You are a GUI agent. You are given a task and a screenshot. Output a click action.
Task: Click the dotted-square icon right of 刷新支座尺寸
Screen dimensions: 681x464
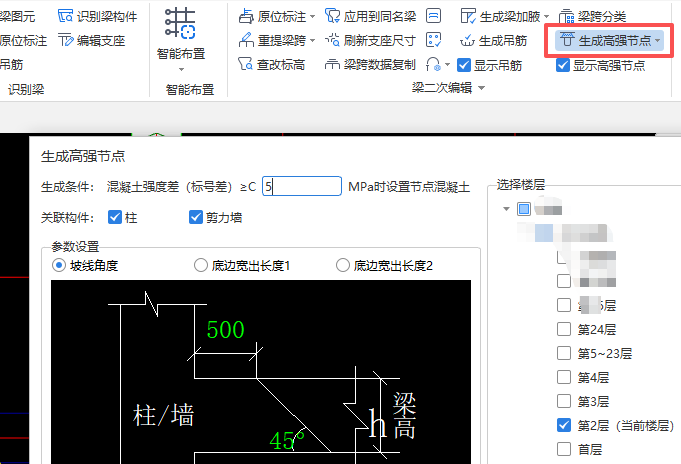[x=433, y=40]
